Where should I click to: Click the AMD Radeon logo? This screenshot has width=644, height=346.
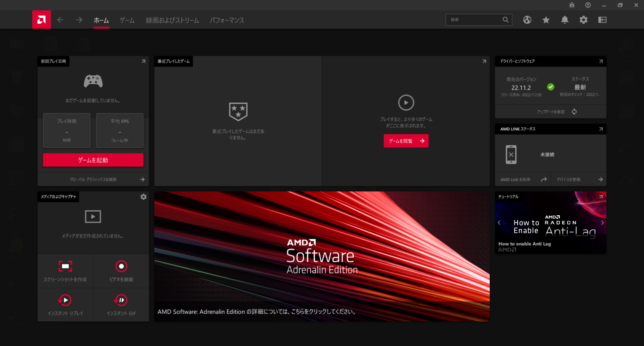41,19
